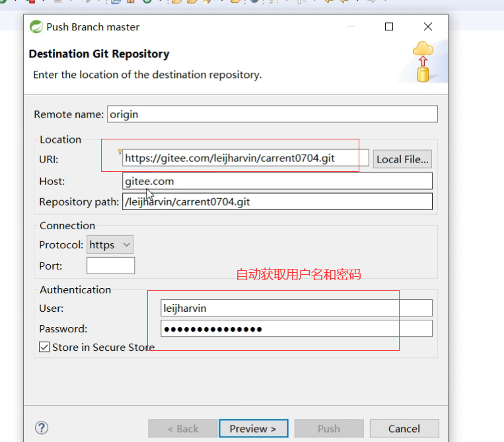Click the Cancel button
Screen dimensions: 504x442
(404, 429)
